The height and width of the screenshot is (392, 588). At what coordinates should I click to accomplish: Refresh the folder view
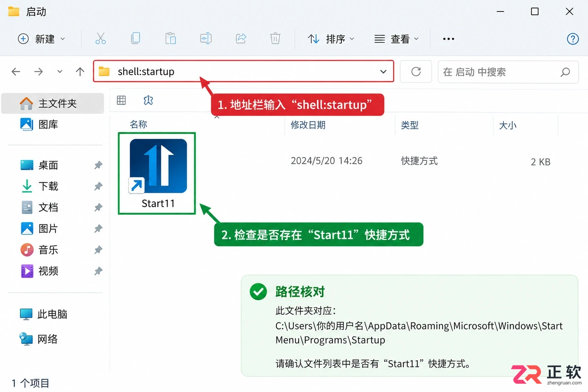click(x=416, y=72)
